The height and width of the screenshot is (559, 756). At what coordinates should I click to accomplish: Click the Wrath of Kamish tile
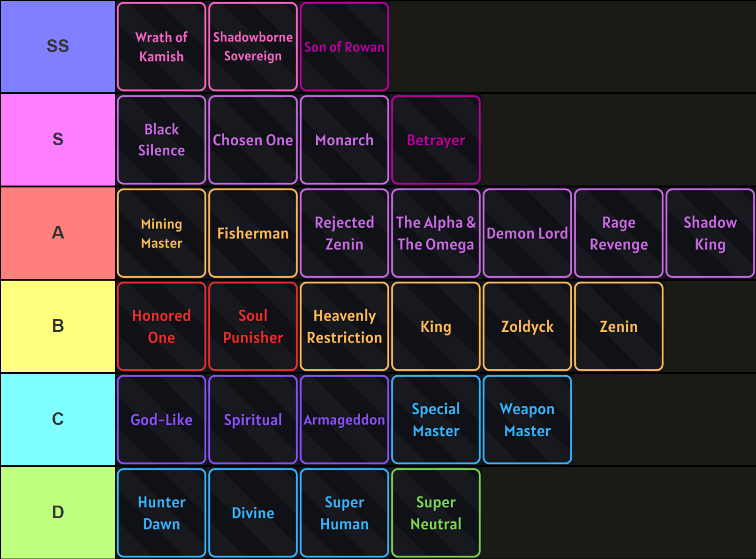161,46
